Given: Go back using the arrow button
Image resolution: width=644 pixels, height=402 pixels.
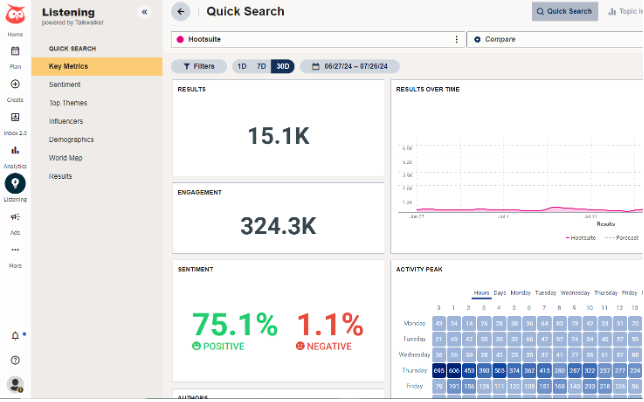Looking at the screenshot, I should pos(181,12).
